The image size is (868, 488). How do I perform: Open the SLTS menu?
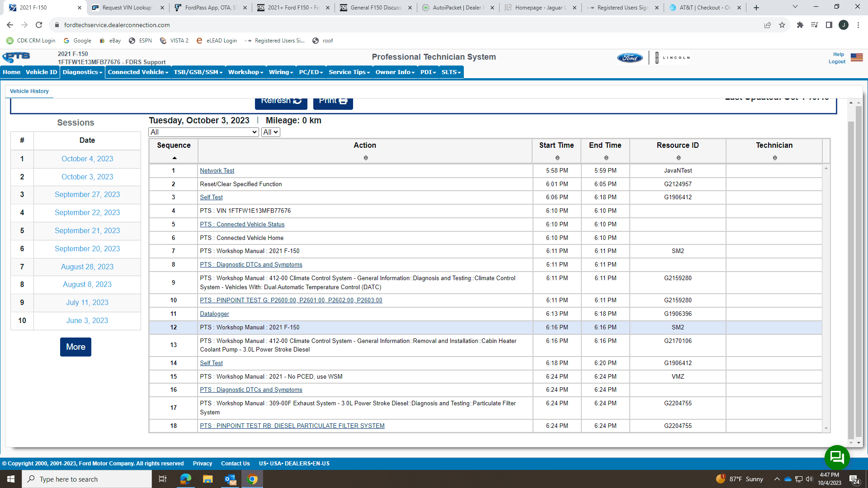click(x=451, y=72)
